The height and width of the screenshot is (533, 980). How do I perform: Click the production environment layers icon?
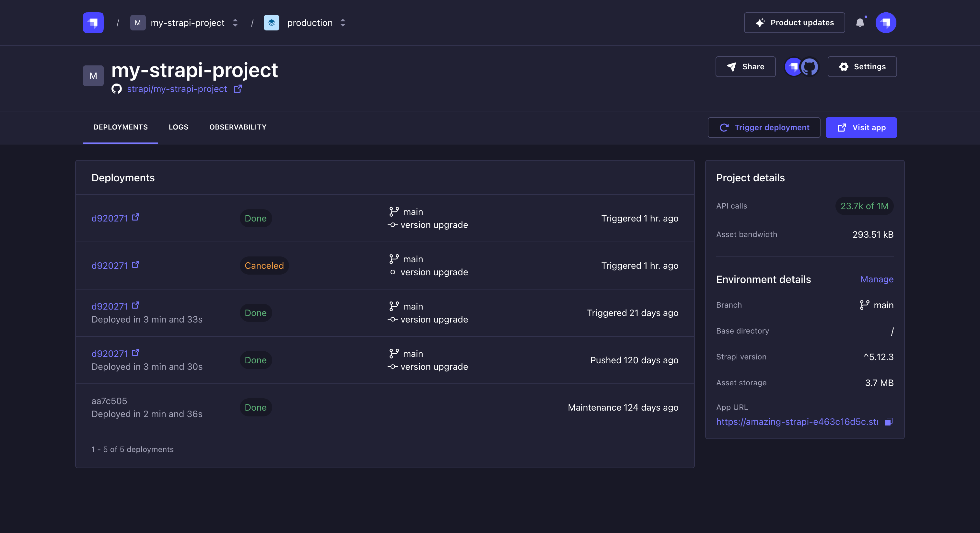pyautogui.click(x=271, y=23)
